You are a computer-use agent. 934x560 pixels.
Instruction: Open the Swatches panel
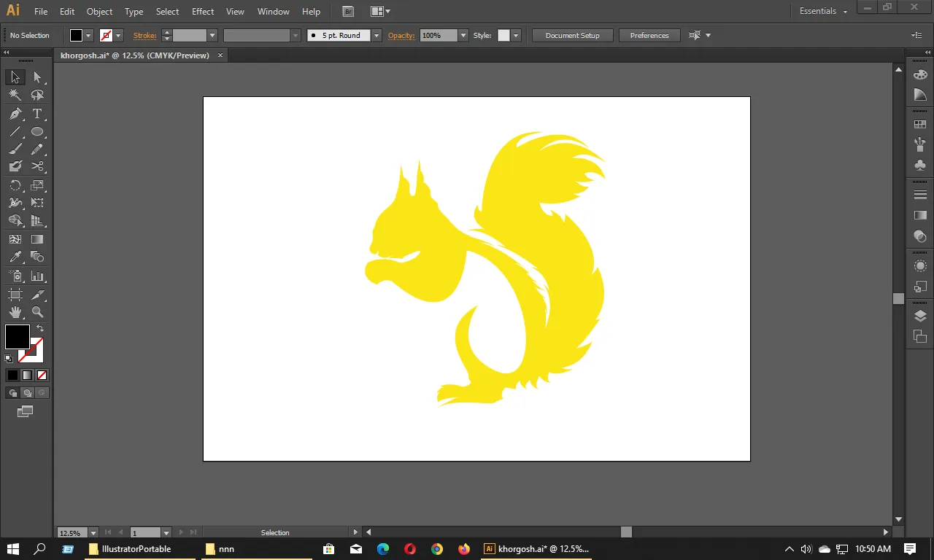tap(920, 125)
